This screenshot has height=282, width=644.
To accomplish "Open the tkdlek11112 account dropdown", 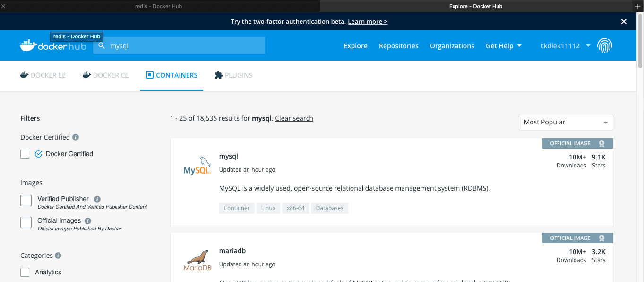I will (566, 46).
